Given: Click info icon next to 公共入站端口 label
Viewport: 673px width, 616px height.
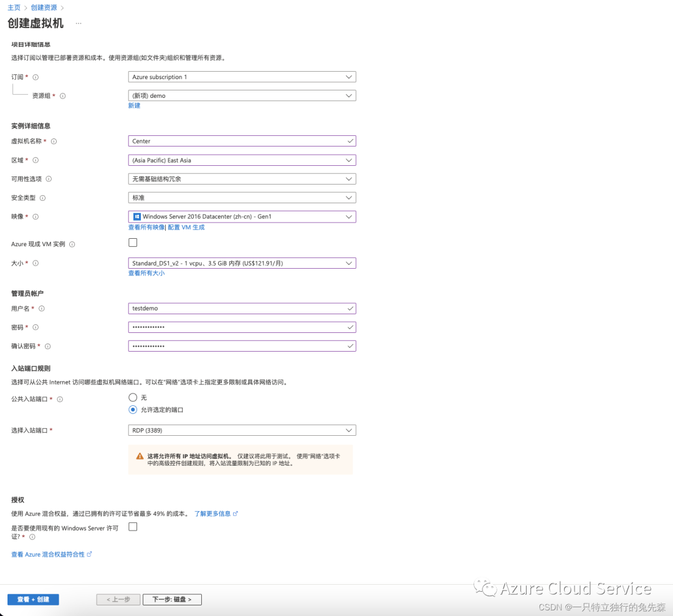Looking at the screenshot, I should (x=60, y=400).
